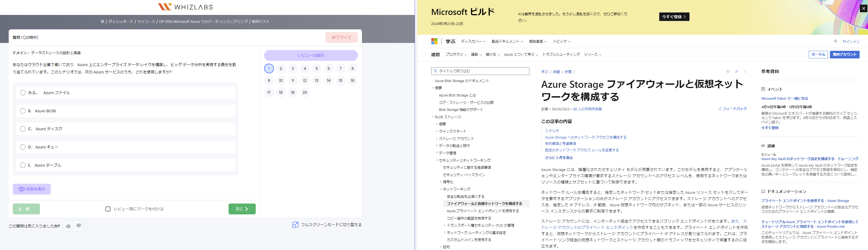
Task: Click the 今すぐ登録 banner button
Action: 674,17
